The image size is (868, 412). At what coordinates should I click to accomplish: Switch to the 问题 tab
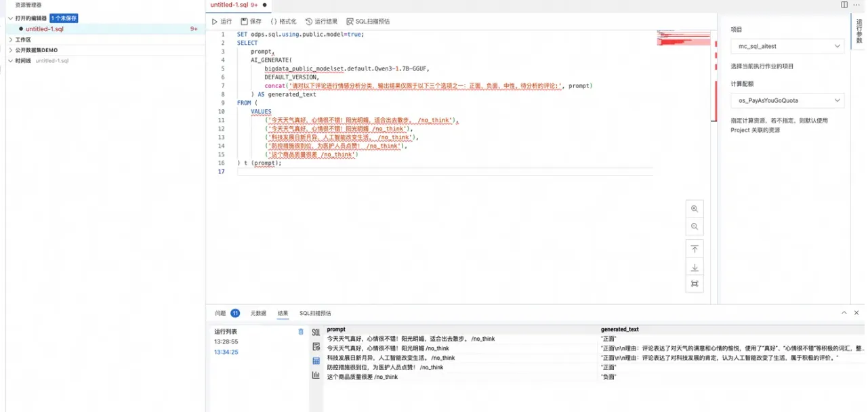220,313
